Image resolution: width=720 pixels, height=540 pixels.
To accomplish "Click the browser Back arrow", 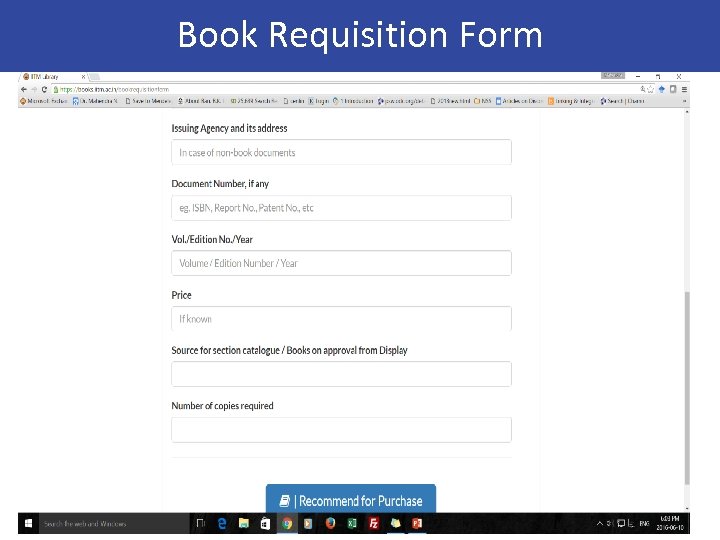I will pyautogui.click(x=24, y=89).
